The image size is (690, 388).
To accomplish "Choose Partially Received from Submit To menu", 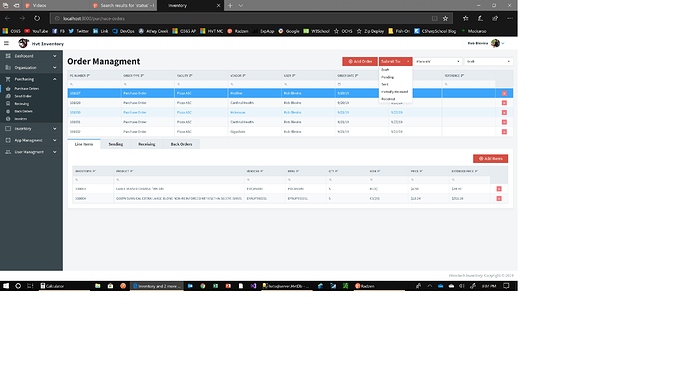I will tap(394, 92).
